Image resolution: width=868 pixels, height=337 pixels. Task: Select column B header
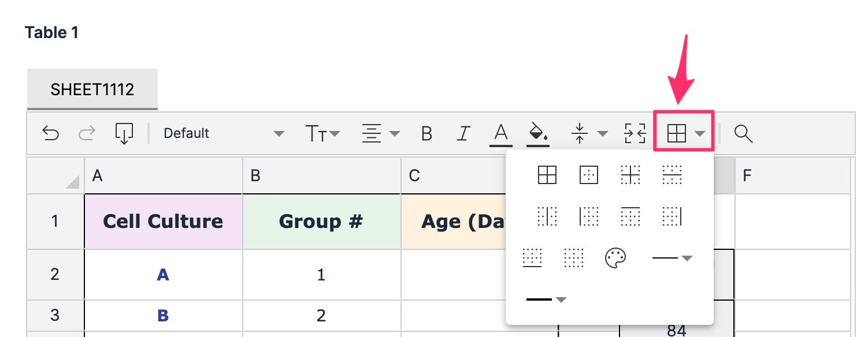coord(321,176)
